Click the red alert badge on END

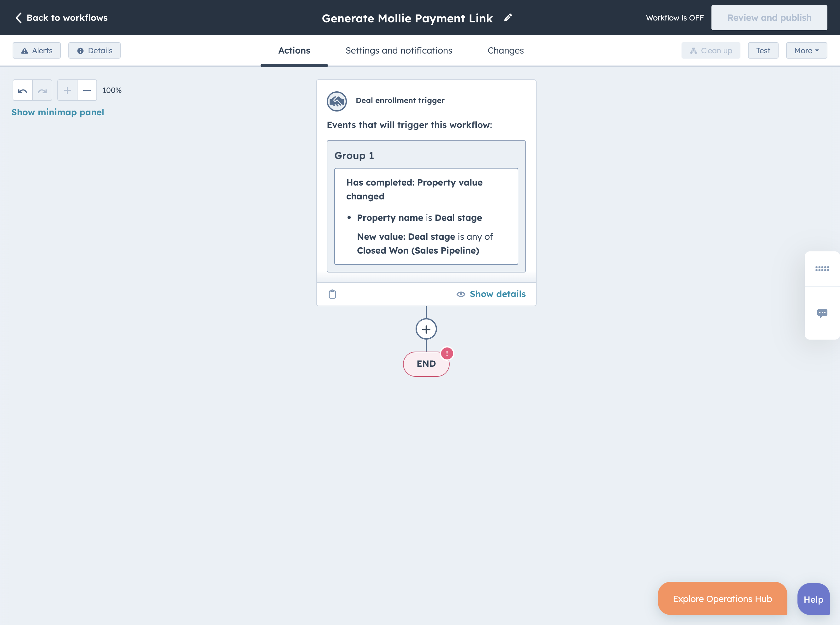(447, 353)
